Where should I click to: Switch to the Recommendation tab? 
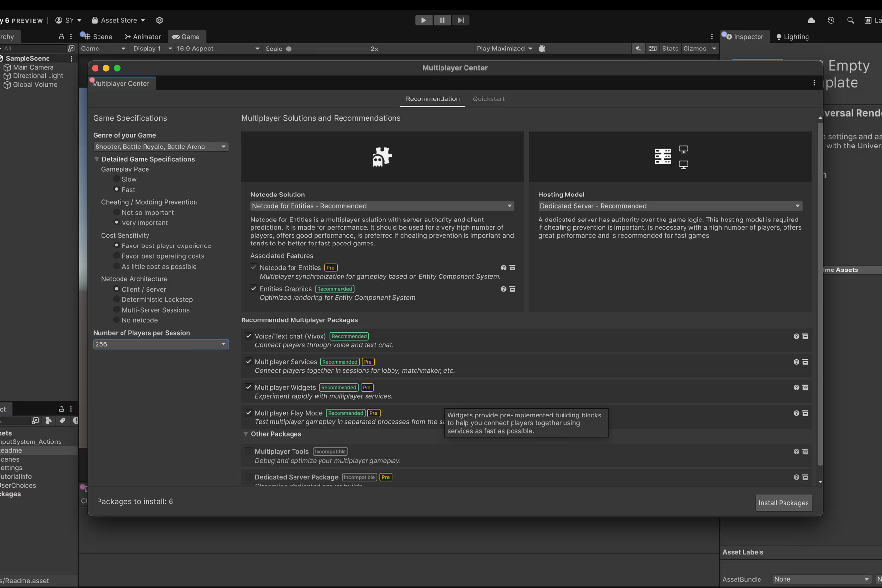433,99
